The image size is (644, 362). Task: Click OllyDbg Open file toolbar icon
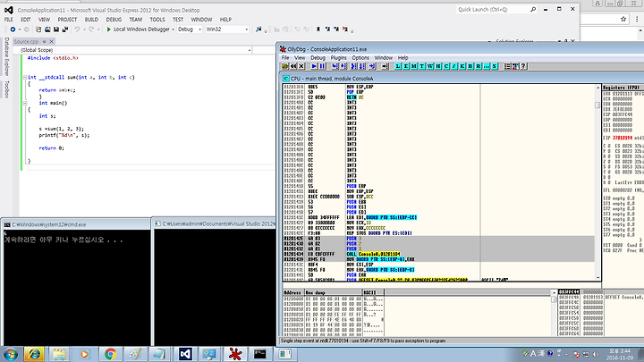[x=285, y=66]
